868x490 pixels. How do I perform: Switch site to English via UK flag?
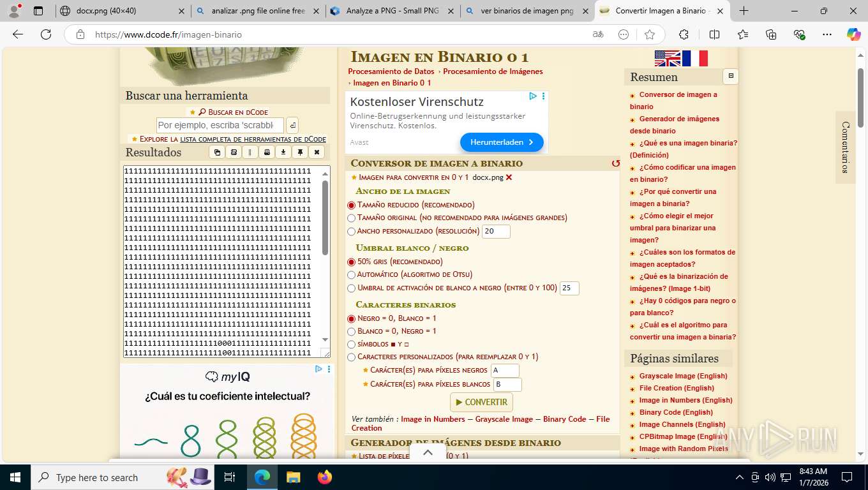668,59
